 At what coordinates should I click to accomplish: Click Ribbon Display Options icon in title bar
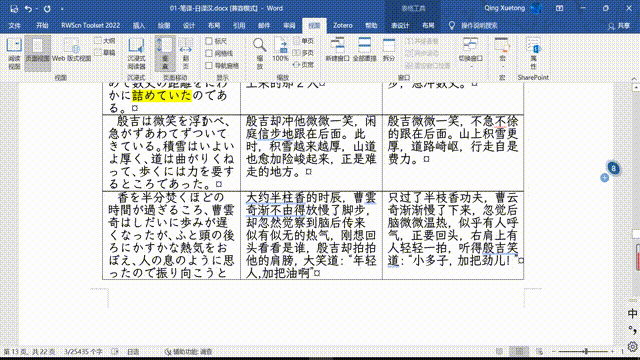click(560, 8)
